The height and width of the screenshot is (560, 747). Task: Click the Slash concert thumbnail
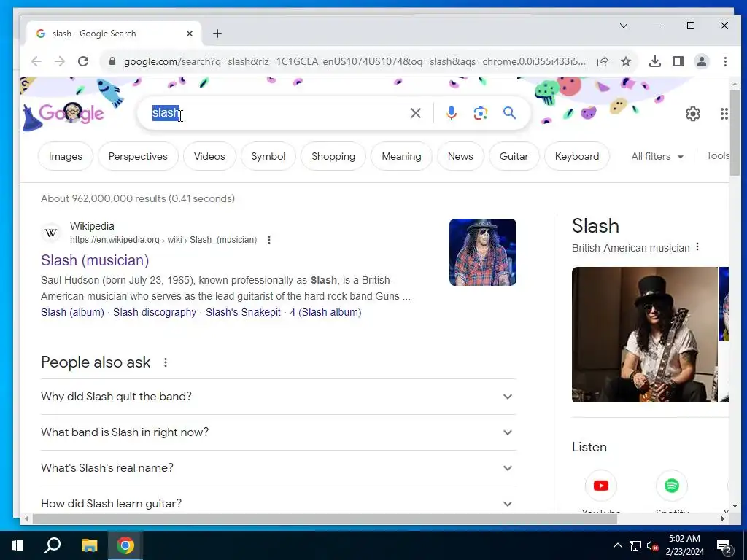click(x=483, y=252)
